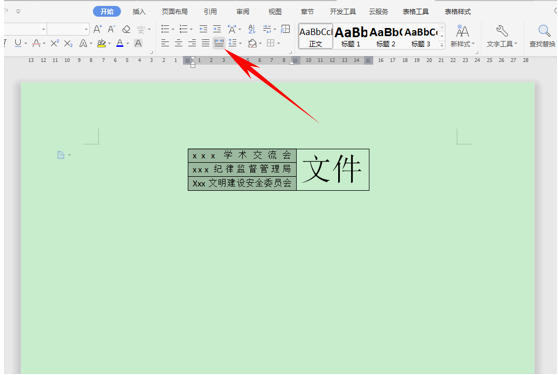This screenshot has height=375, width=558.
Task: Open the 引用 (References) tab
Action: pos(210,12)
